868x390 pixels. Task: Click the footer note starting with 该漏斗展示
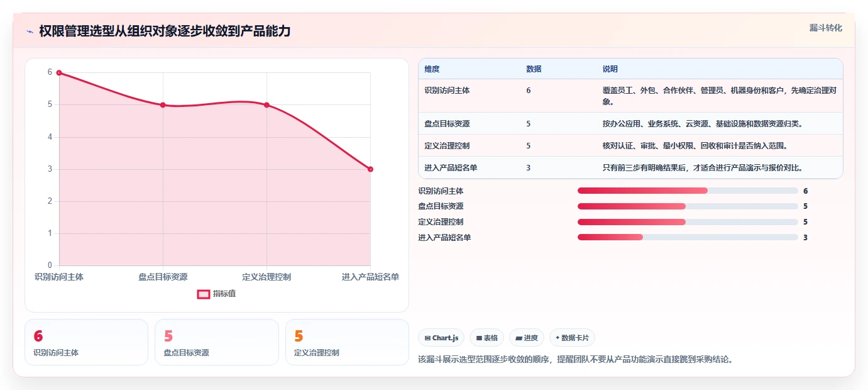coord(576,360)
